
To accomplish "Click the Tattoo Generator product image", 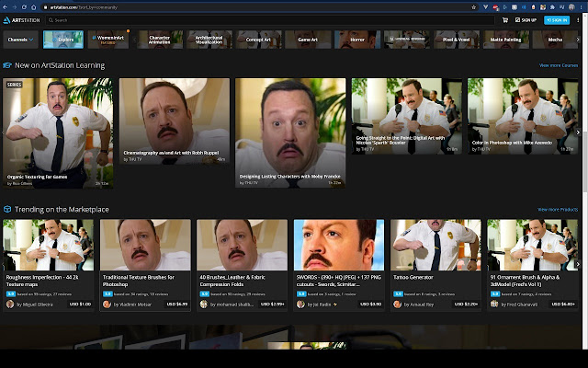I will 435,245.
